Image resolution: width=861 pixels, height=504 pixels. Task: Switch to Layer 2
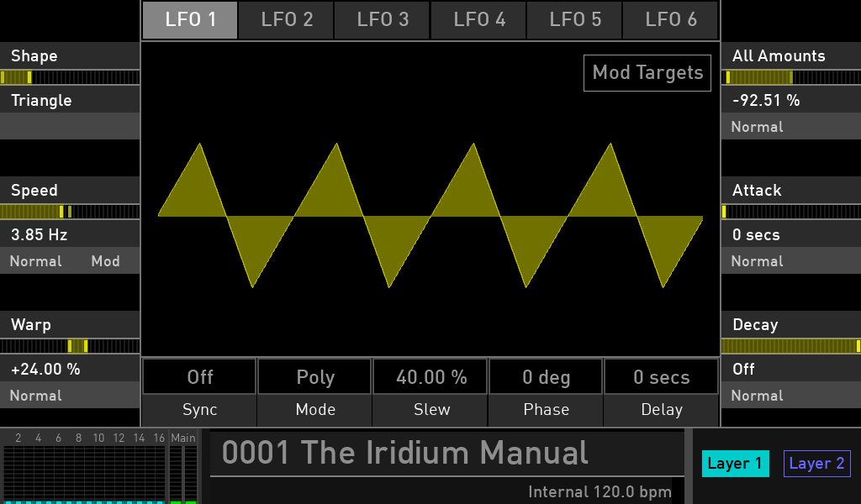(x=816, y=464)
